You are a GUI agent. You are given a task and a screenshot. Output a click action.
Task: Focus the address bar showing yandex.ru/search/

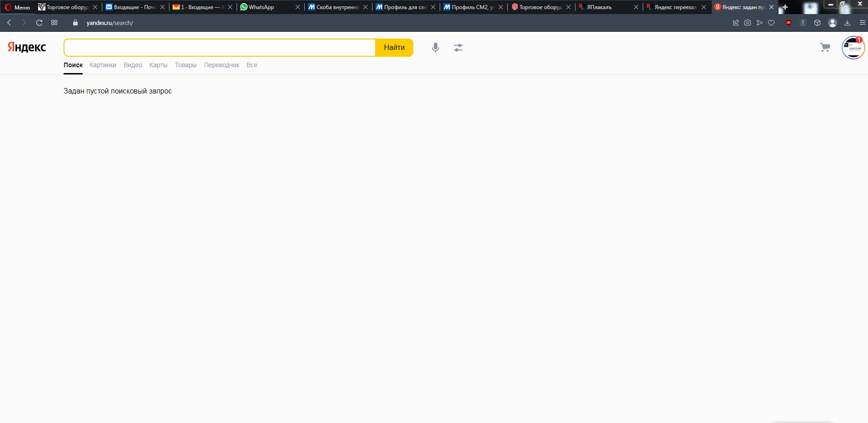(110, 23)
